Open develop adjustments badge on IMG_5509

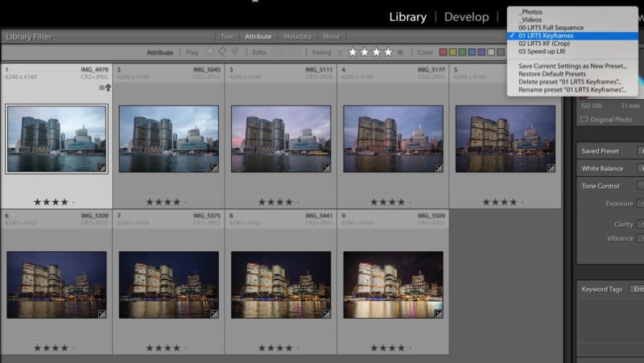tap(439, 314)
